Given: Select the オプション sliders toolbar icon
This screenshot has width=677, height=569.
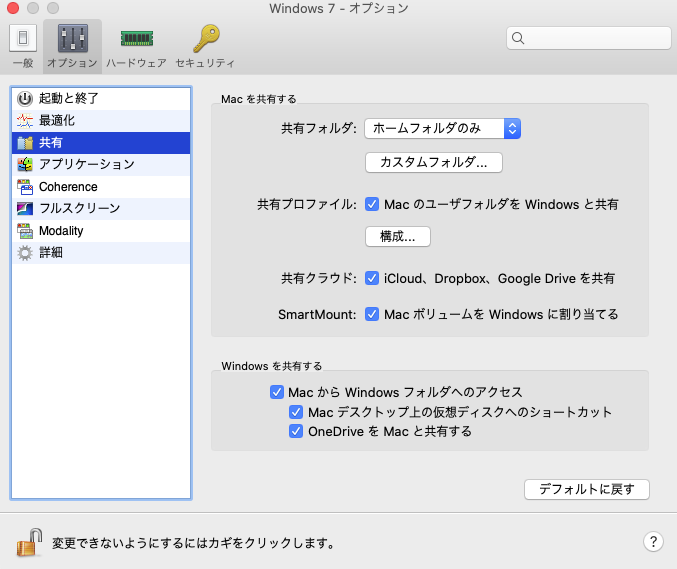Looking at the screenshot, I should pos(73,38).
